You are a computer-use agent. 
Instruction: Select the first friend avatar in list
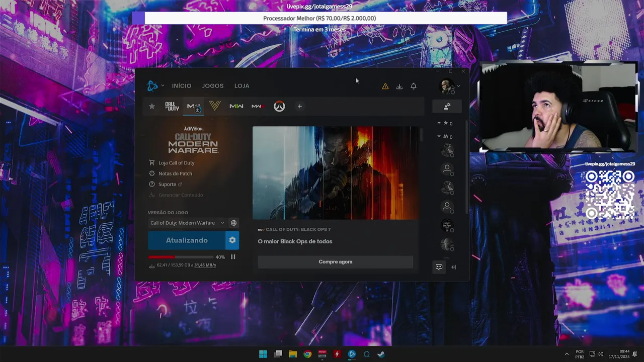click(447, 150)
